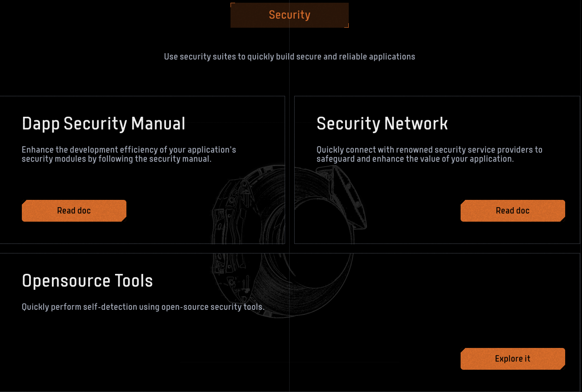
Task: Click the notched top-left corner of Explore it button
Action: (x=462, y=350)
